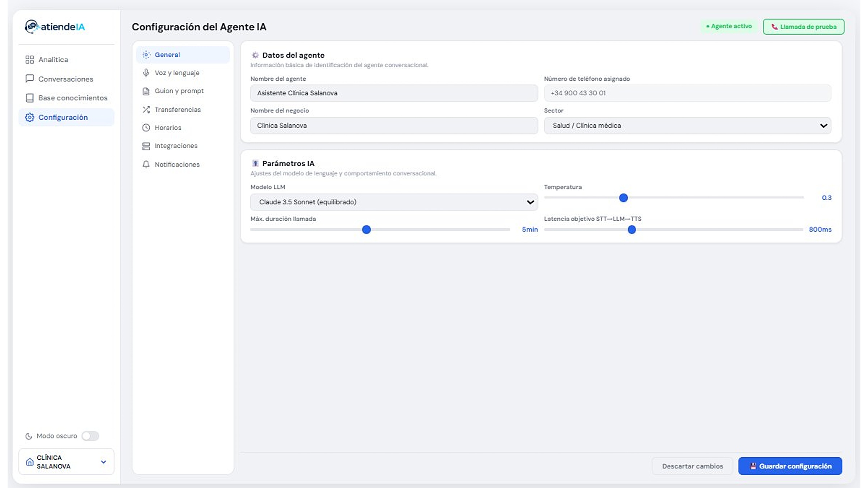
Task: Click the Guardar configuración button
Action: (x=790, y=466)
